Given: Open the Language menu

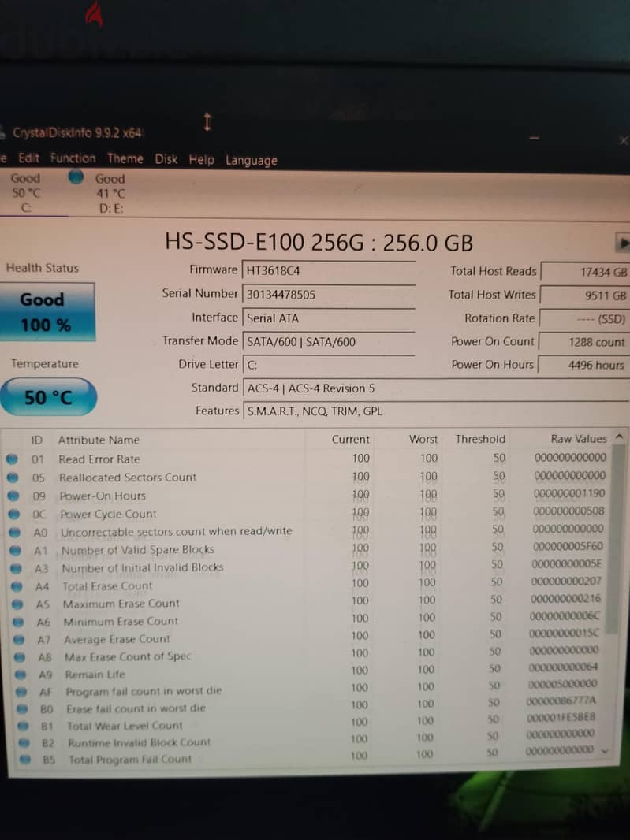Looking at the screenshot, I should pyautogui.click(x=251, y=160).
